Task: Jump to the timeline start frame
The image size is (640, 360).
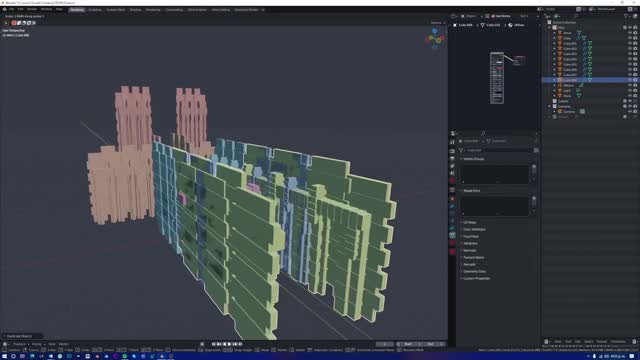Action: 213,344
